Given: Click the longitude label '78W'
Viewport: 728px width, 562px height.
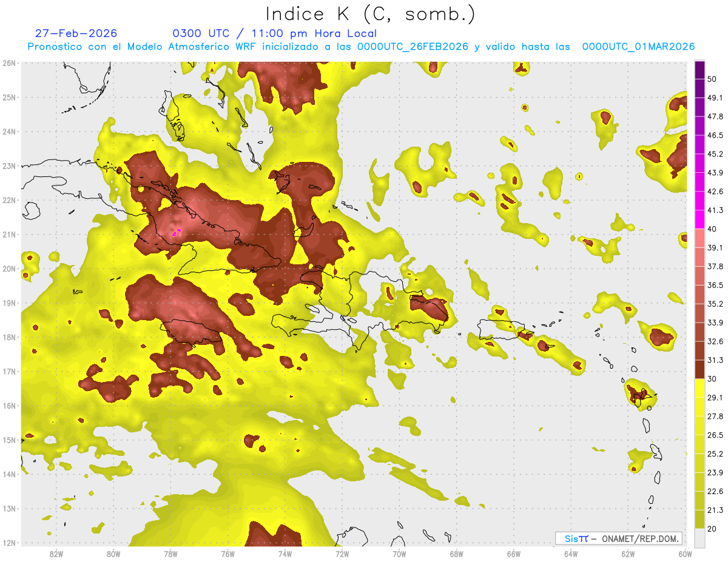Looking at the screenshot, I should click(x=170, y=554).
